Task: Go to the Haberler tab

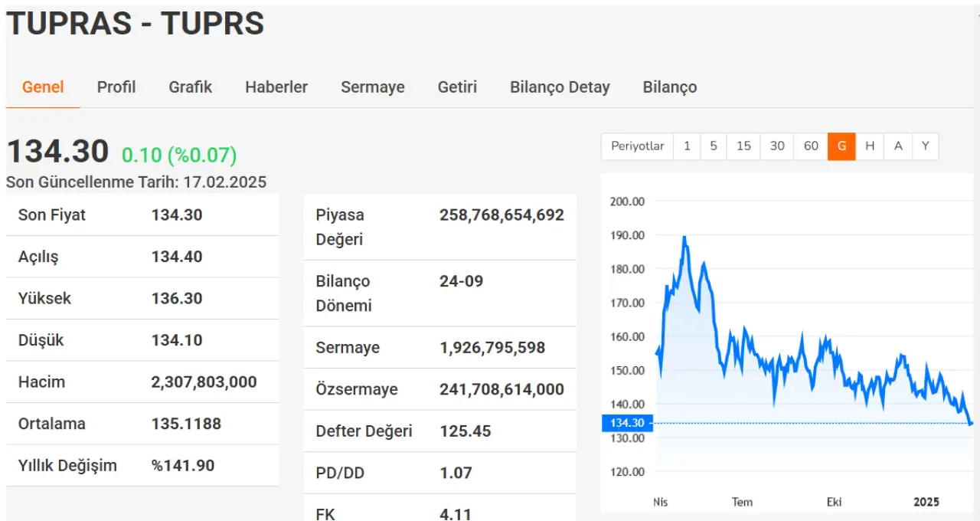Action: click(x=276, y=87)
